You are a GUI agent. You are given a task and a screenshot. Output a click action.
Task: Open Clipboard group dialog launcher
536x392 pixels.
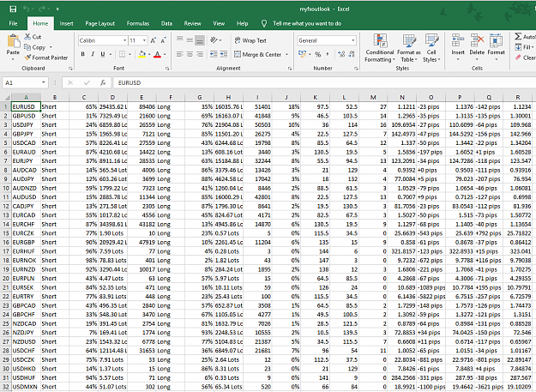[70, 69]
